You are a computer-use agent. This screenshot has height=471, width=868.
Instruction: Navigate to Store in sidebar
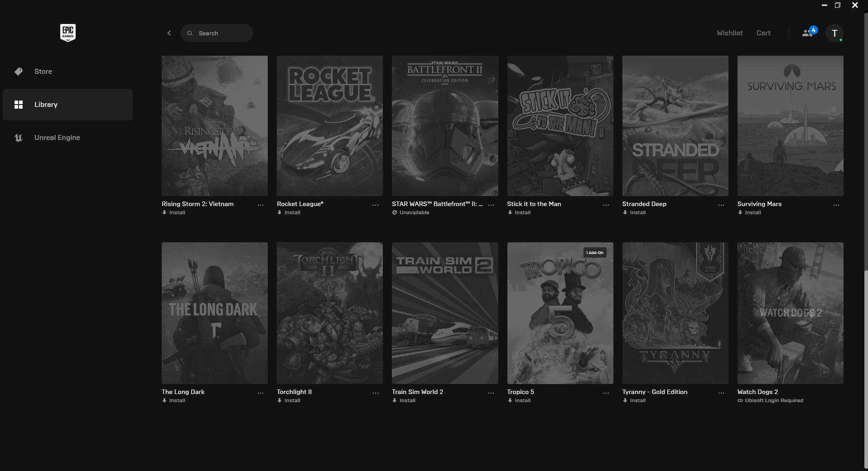[68, 72]
